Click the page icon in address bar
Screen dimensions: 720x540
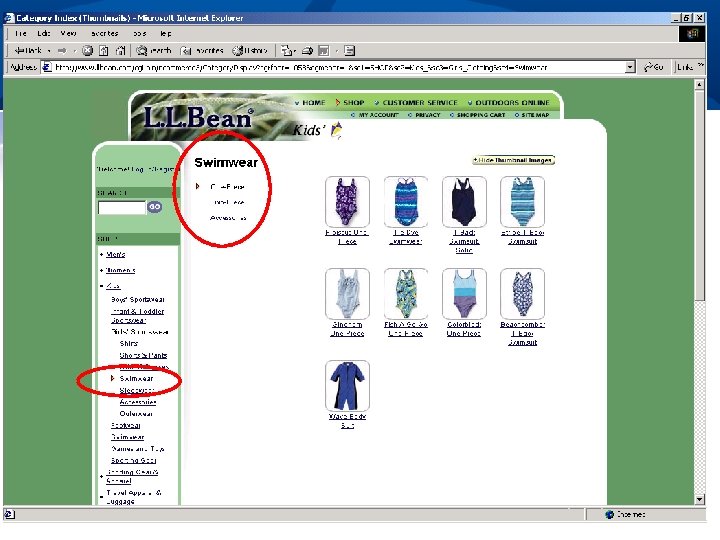point(47,67)
